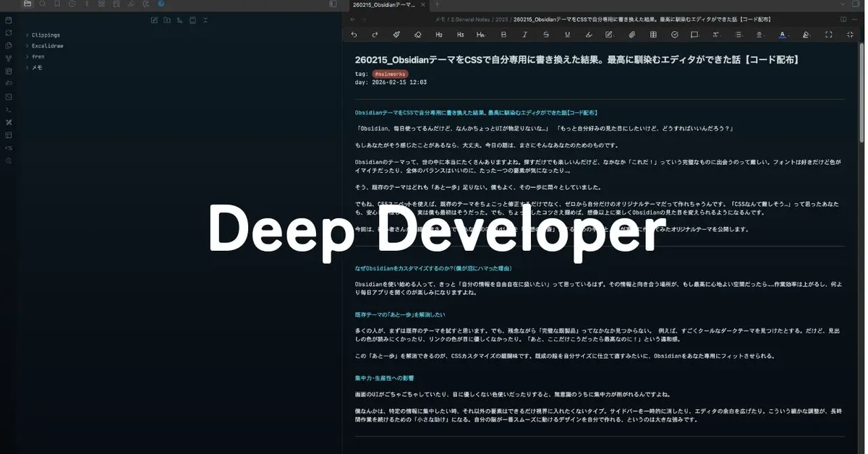Screen dimensions: 868x454
Task: Open the file explorer folder icon
Action: coord(27,4)
